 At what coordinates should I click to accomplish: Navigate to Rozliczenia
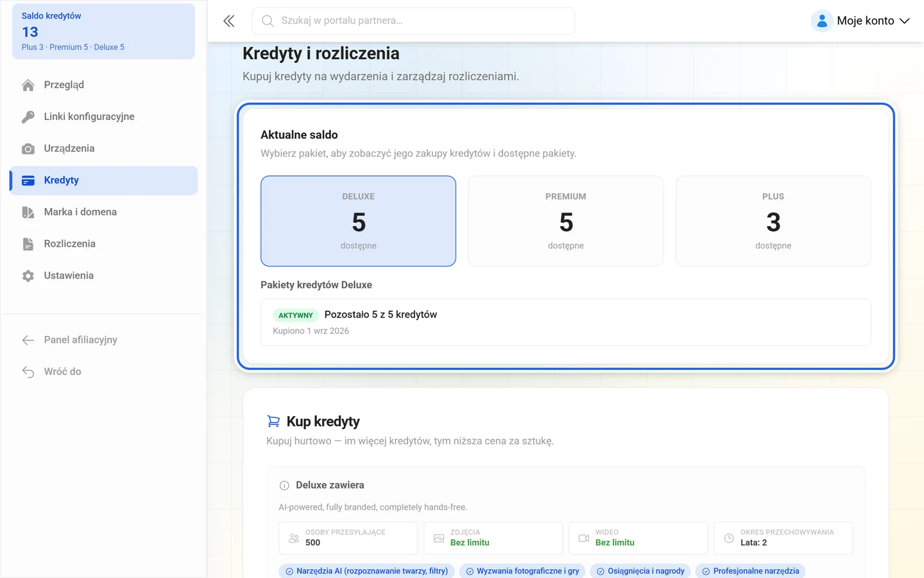tap(104, 244)
